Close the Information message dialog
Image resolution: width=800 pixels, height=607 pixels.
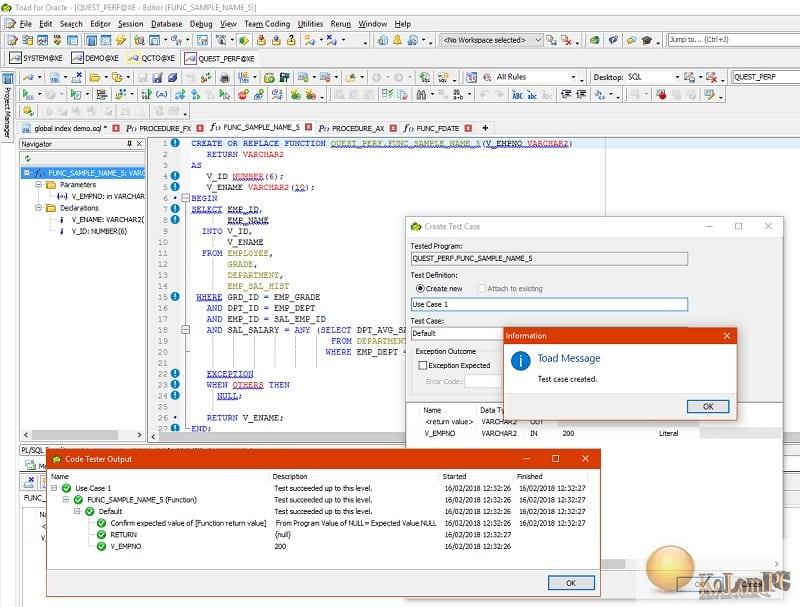coord(727,336)
